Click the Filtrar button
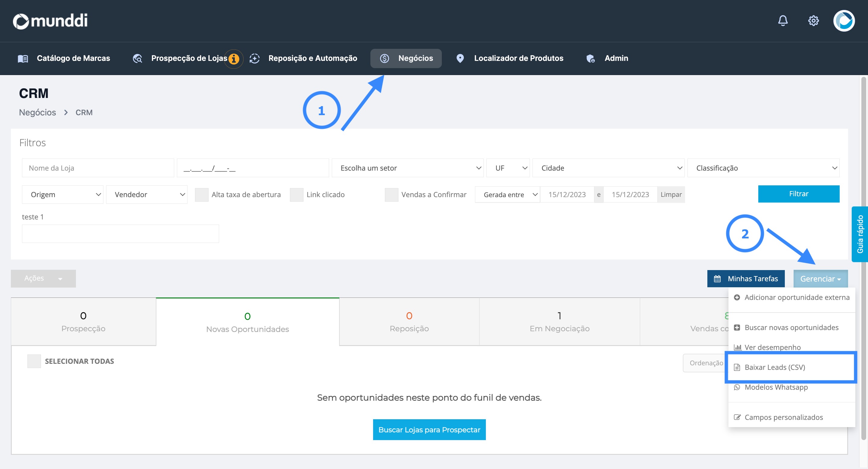 pyautogui.click(x=799, y=194)
